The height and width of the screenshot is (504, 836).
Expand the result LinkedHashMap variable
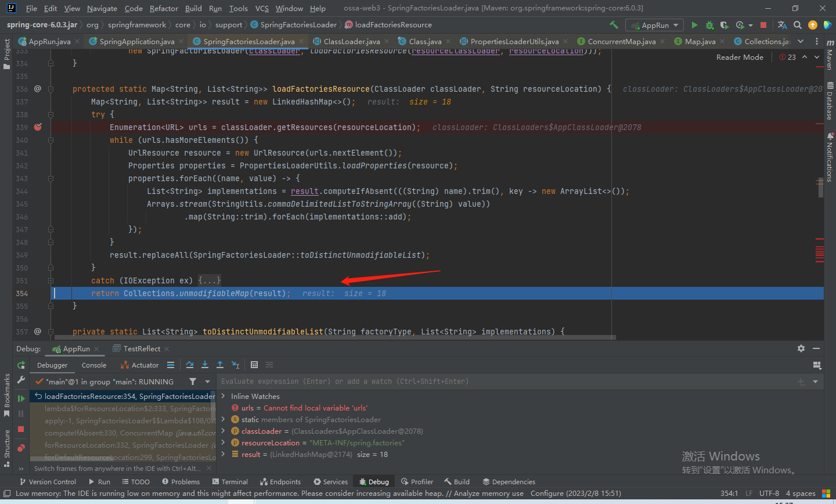(x=223, y=454)
